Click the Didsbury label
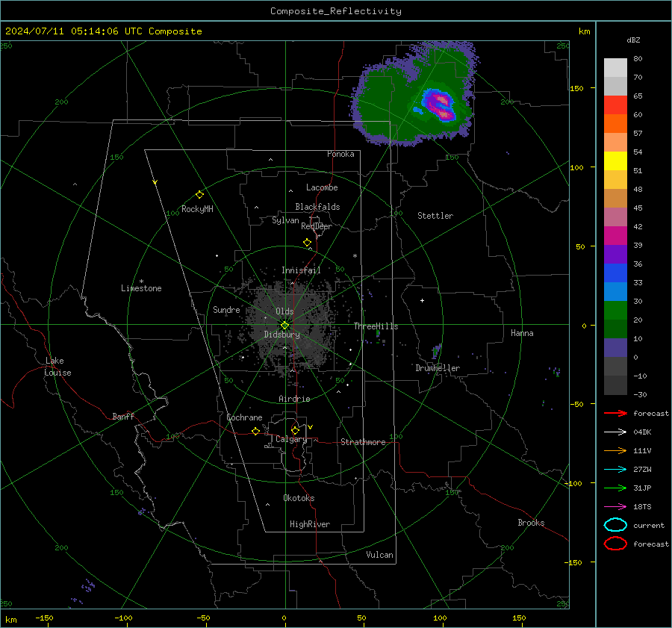672x628 pixels. click(282, 335)
